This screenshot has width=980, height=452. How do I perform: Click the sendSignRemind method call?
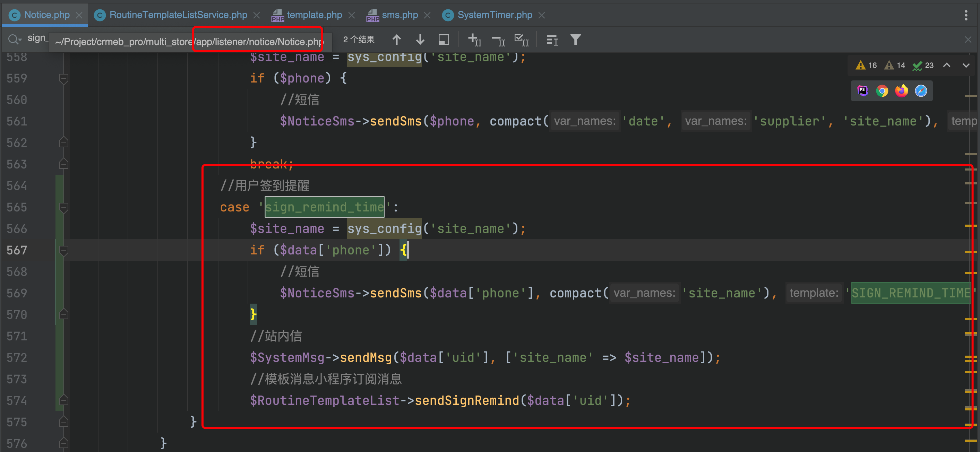[x=467, y=400]
